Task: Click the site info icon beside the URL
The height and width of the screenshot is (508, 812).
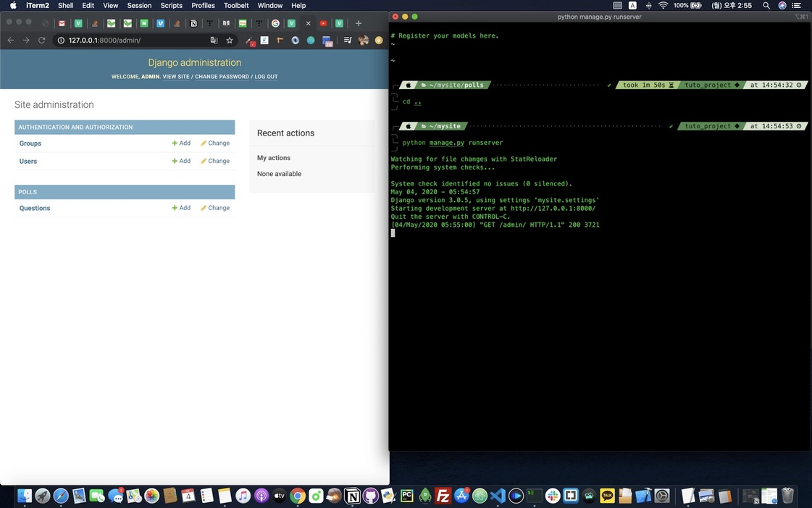Action: 62,41
